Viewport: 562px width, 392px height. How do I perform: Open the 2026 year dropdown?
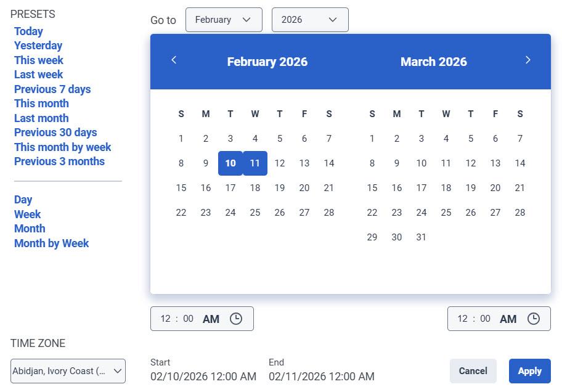point(309,19)
